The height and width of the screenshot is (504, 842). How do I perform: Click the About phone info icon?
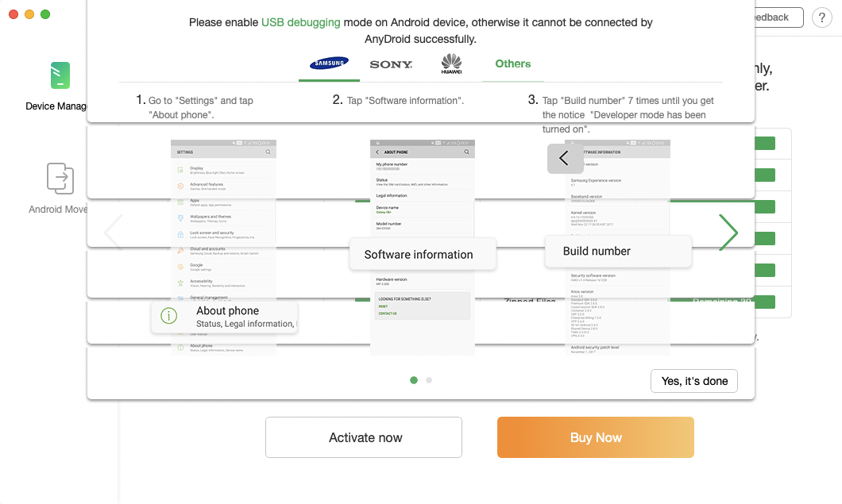tap(169, 316)
